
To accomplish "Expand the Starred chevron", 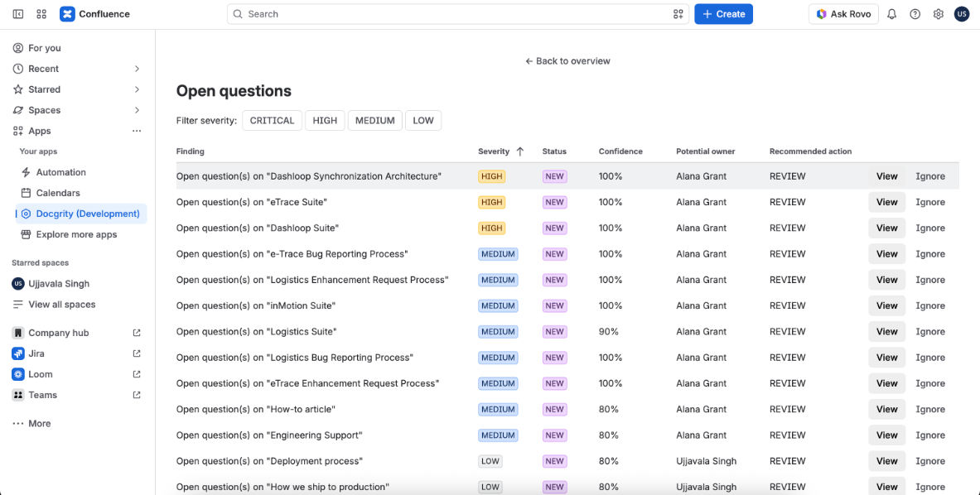I will click(x=137, y=89).
